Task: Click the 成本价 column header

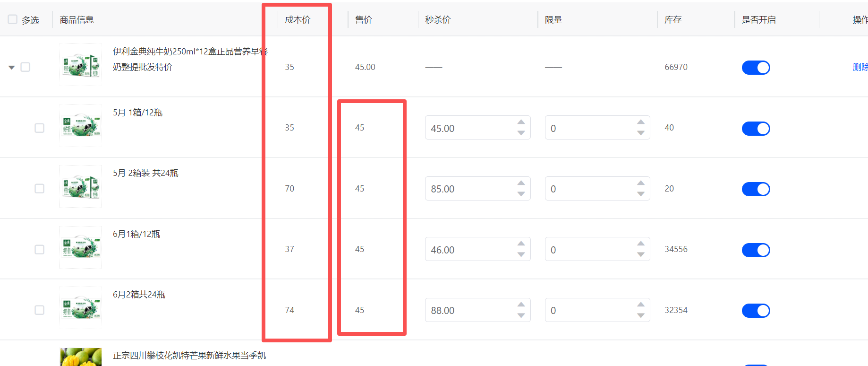Action: coord(298,20)
